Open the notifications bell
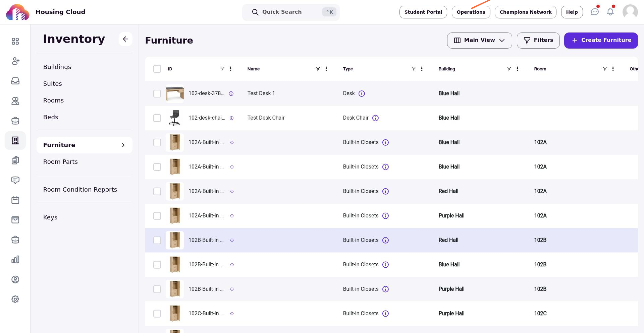The height and width of the screenshot is (333, 644). (x=610, y=12)
